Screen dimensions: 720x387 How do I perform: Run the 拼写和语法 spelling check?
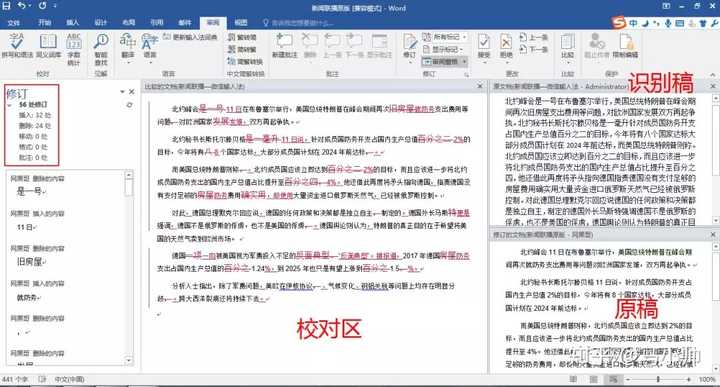click(x=17, y=46)
